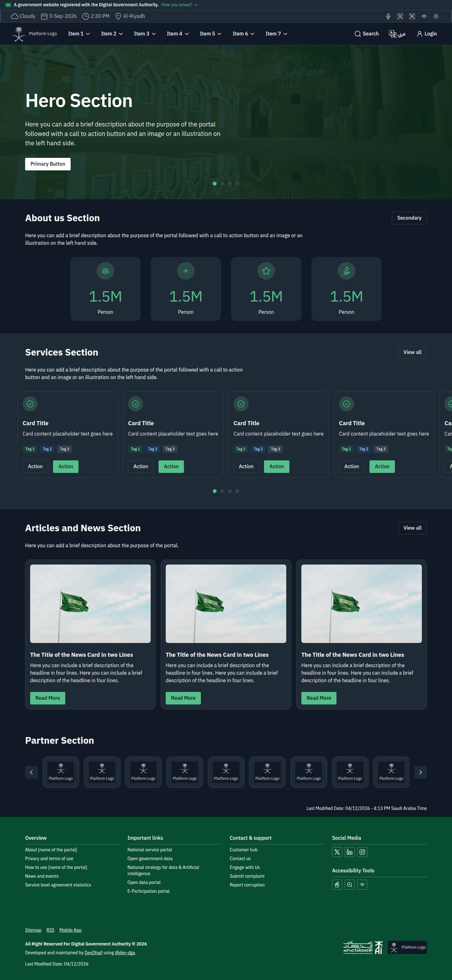The image size is (452, 980).
Task: Click the people icon on first stat card
Action: 105,271
